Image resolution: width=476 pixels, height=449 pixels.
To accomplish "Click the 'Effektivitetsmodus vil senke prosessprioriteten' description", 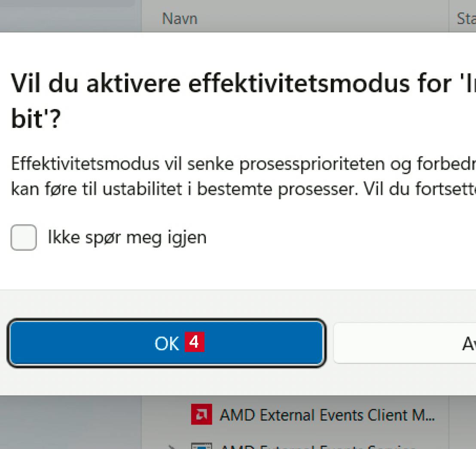I will 241,164.
